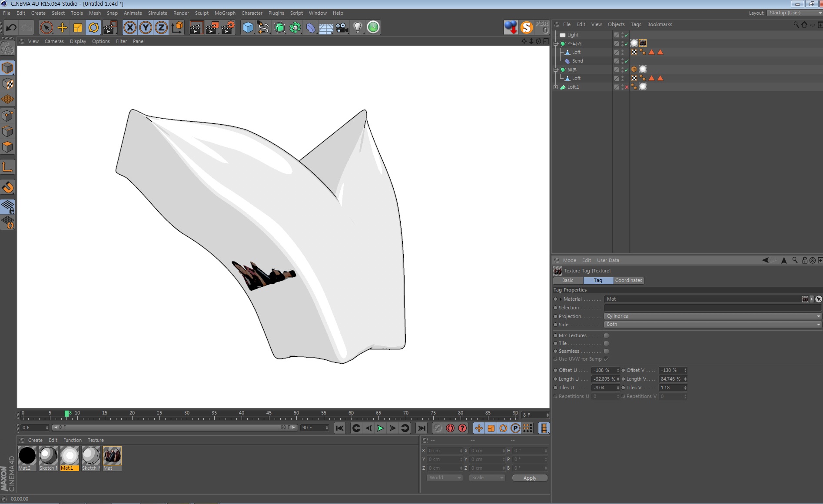Add a Floor environment object
Image resolution: width=823 pixels, height=504 pixels.
[x=326, y=28]
